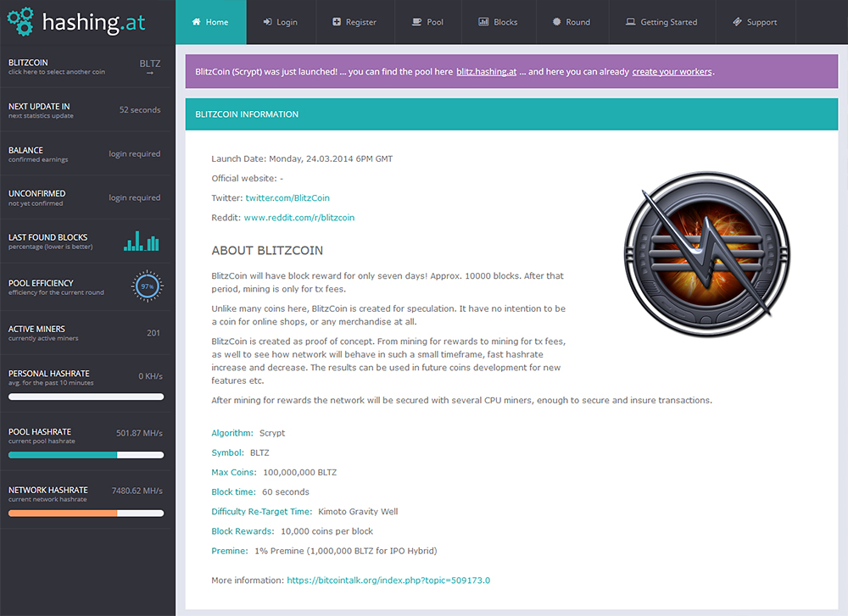
Task: Click the active miners count '201'
Action: pyautogui.click(x=153, y=333)
